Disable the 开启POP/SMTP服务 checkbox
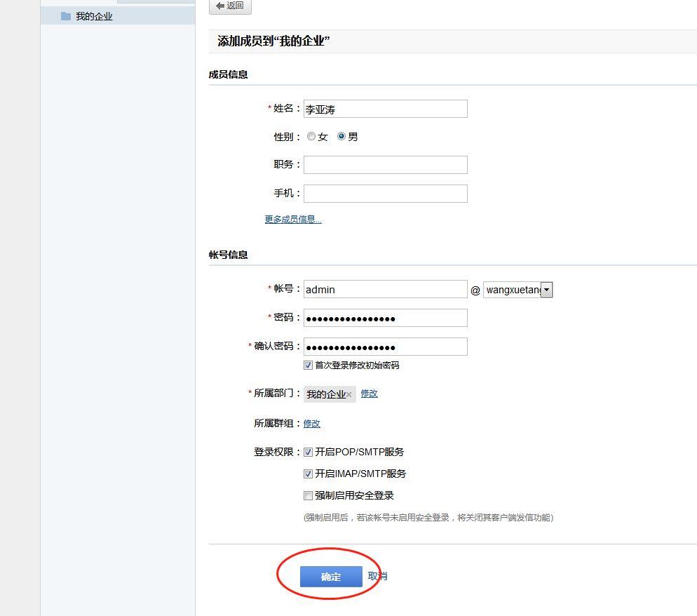This screenshot has width=697, height=616. [308, 452]
